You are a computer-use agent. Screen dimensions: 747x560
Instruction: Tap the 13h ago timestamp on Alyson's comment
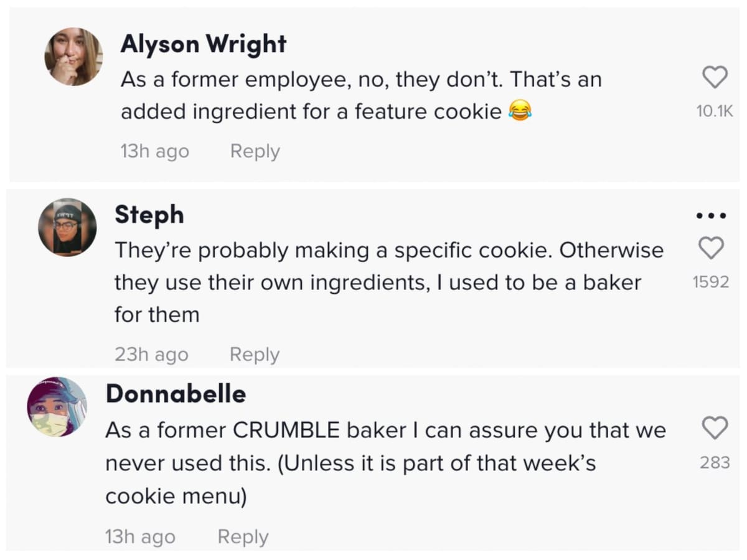click(x=154, y=151)
